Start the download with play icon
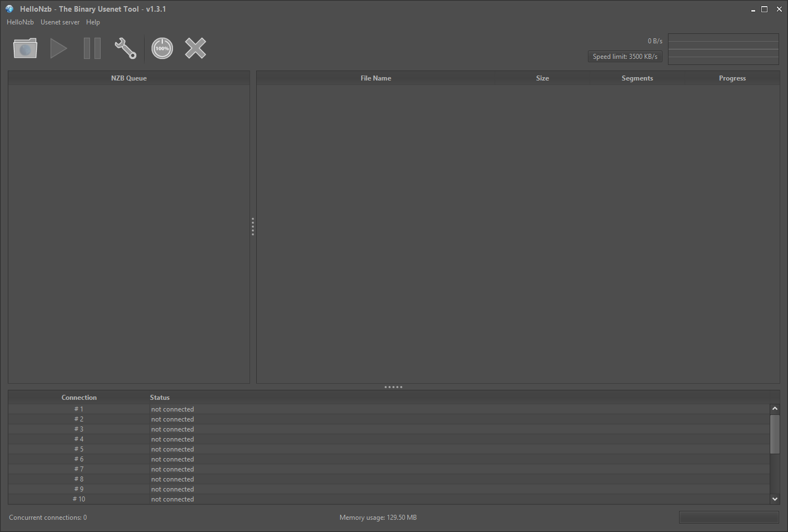Viewport: 788px width, 532px height. pyautogui.click(x=58, y=48)
